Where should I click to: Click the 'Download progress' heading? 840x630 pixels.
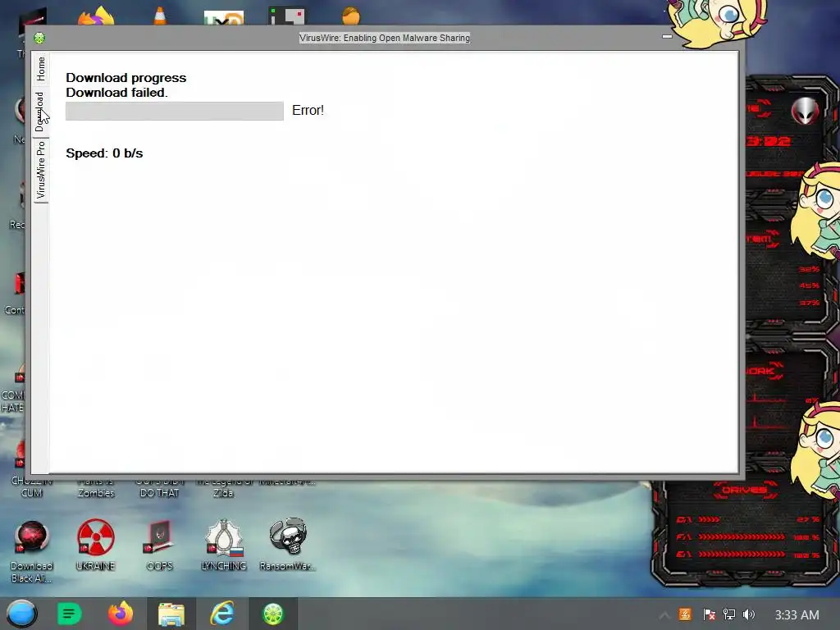(126, 78)
